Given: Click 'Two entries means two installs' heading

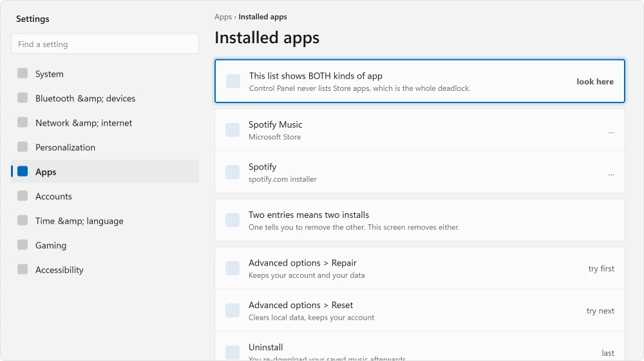Looking at the screenshot, I should (x=309, y=215).
